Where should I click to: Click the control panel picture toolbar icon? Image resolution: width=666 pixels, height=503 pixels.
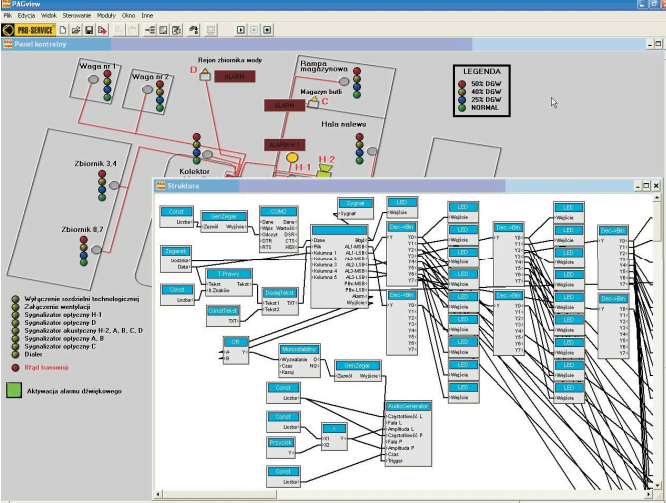163,30
